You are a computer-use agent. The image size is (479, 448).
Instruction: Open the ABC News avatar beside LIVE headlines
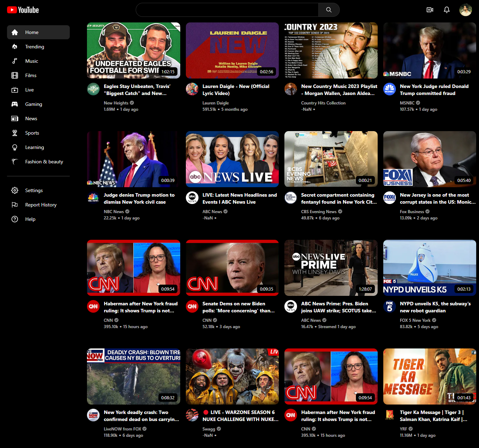pos(192,198)
